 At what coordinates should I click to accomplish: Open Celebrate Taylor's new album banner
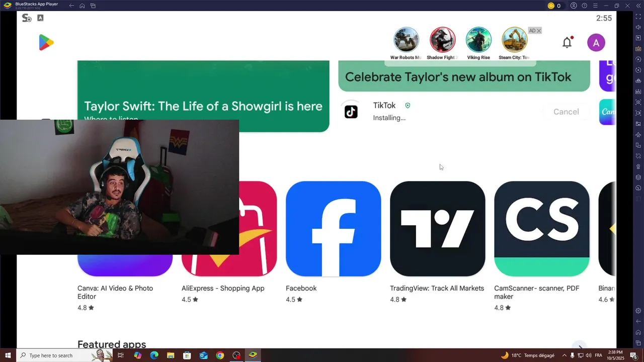pos(464,76)
